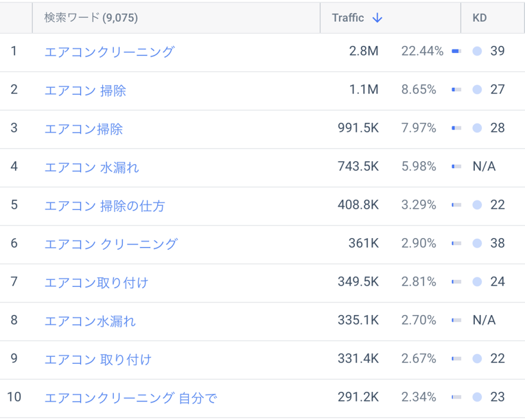Click the KD circle in row 10
This screenshot has height=420, width=525.
click(x=478, y=397)
